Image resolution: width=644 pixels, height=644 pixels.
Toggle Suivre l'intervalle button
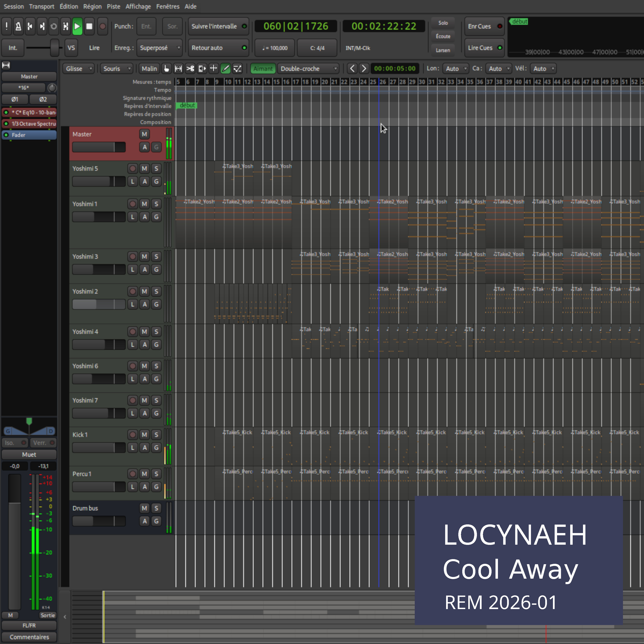[218, 26]
